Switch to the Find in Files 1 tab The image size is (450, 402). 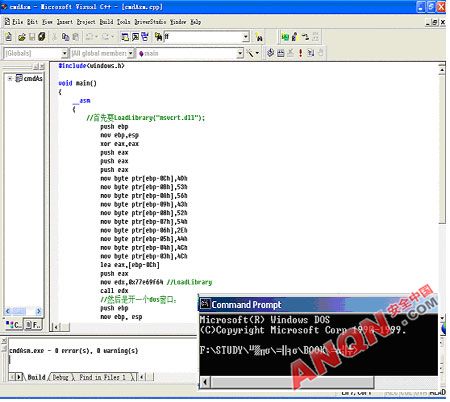pyautogui.click(x=102, y=377)
